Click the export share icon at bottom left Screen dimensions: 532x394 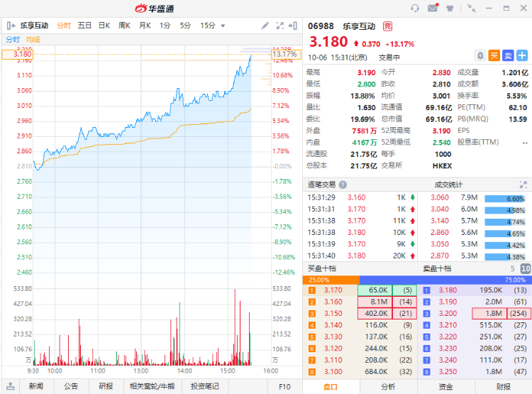[11, 386]
